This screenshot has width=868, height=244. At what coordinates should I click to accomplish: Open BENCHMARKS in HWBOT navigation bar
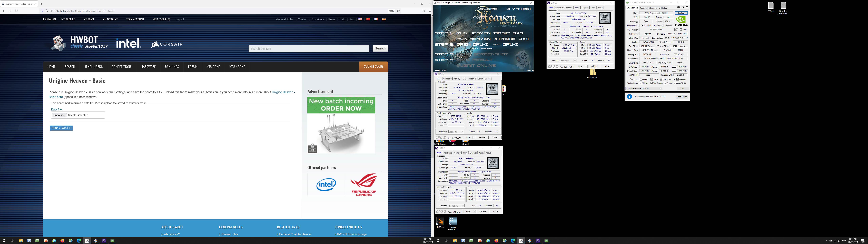click(x=93, y=67)
